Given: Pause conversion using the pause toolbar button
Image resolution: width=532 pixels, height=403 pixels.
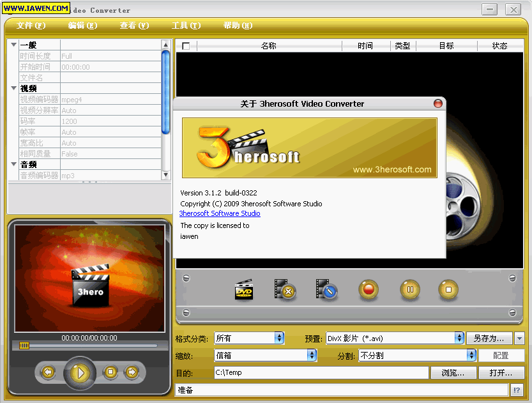Looking at the screenshot, I should [x=410, y=290].
